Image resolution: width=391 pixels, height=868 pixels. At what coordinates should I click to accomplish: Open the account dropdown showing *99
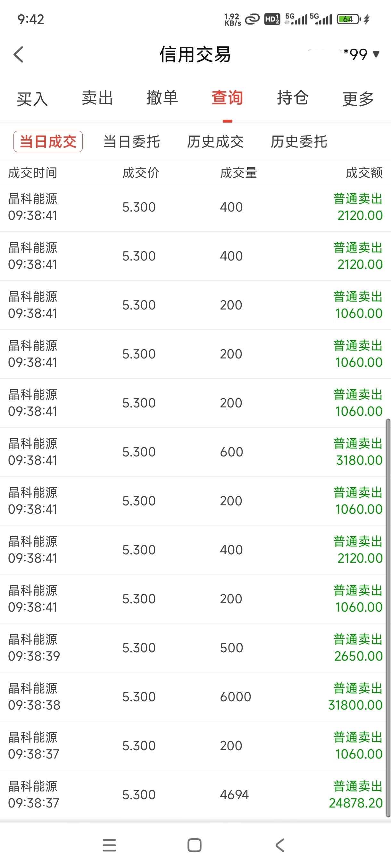click(x=361, y=54)
